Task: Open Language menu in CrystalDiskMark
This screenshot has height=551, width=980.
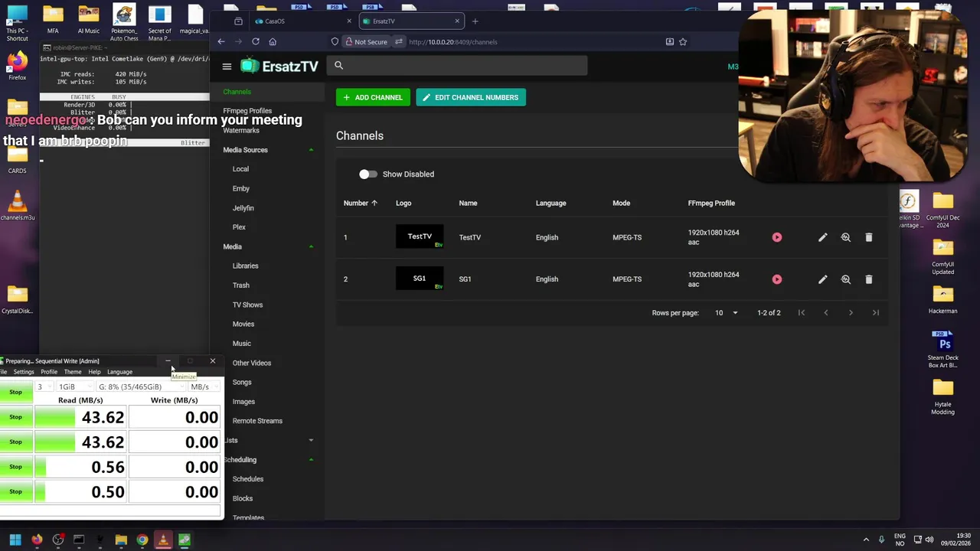Action: coord(119,372)
